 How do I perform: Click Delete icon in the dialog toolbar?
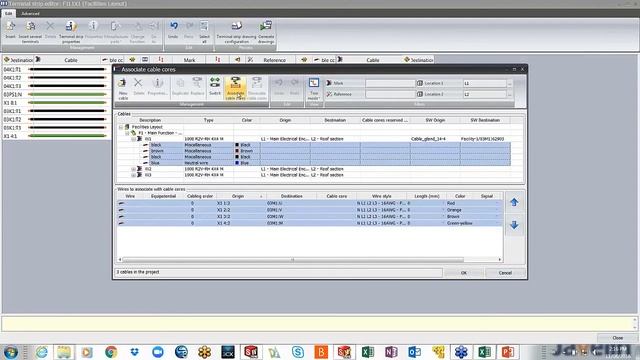point(138,87)
